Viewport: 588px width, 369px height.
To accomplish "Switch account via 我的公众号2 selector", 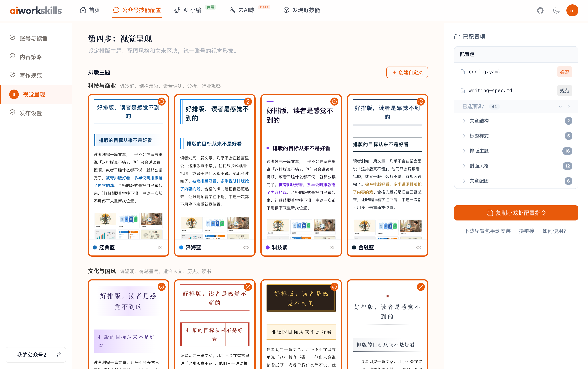I will pos(36,355).
